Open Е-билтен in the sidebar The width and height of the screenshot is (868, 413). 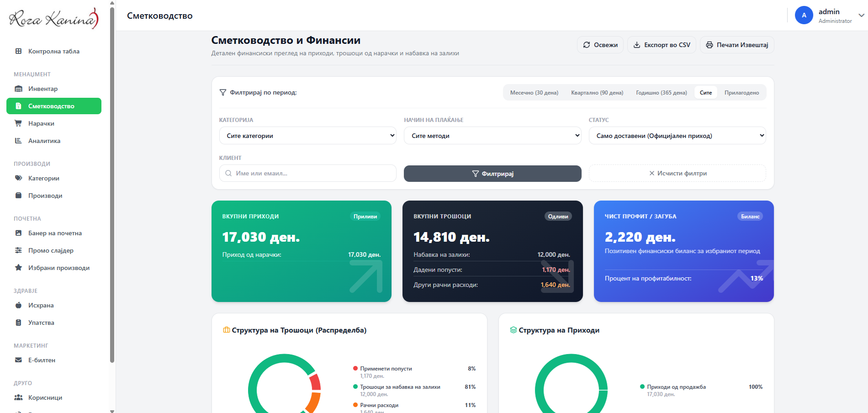pos(54,360)
